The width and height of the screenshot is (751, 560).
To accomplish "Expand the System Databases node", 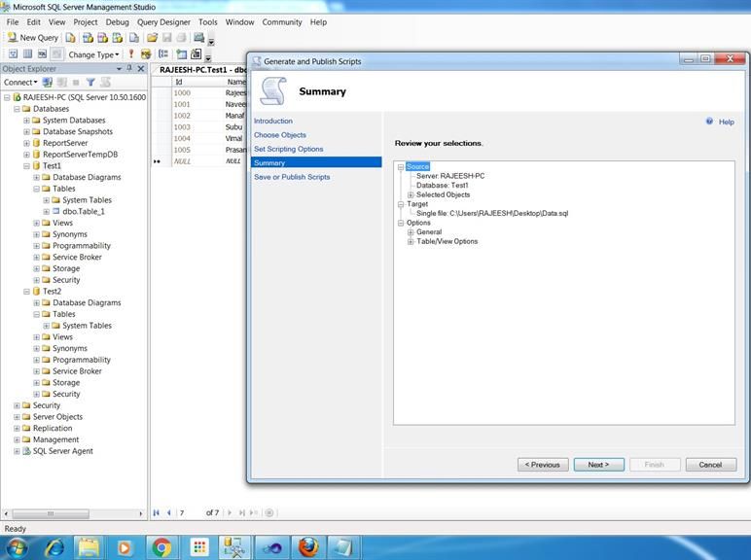I will [x=26, y=121].
